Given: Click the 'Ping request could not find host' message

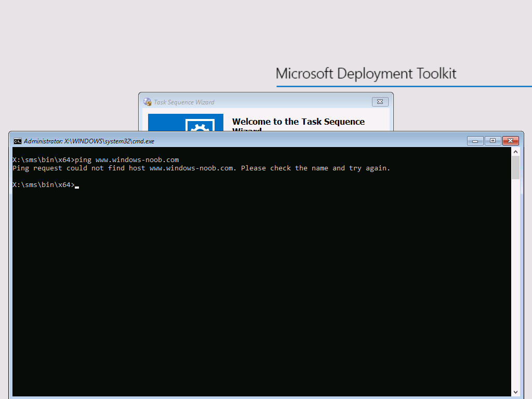Looking at the screenshot, I should [201, 168].
